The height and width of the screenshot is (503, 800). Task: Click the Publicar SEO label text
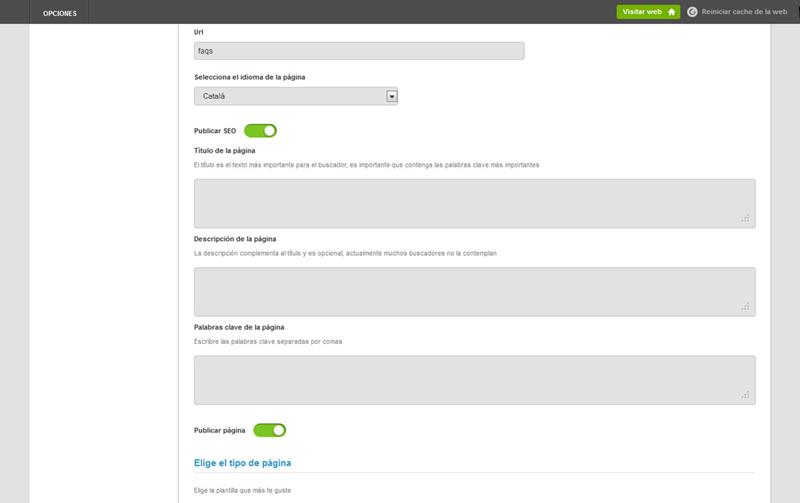tap(214, 131)
